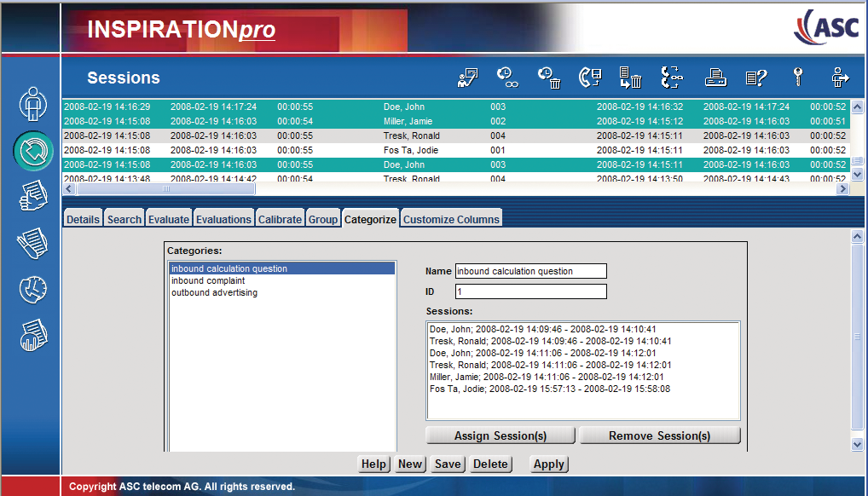Select the evaluate session icon with pencil
The width and height of the screenshot is (868, 496).
coord(466,77)
